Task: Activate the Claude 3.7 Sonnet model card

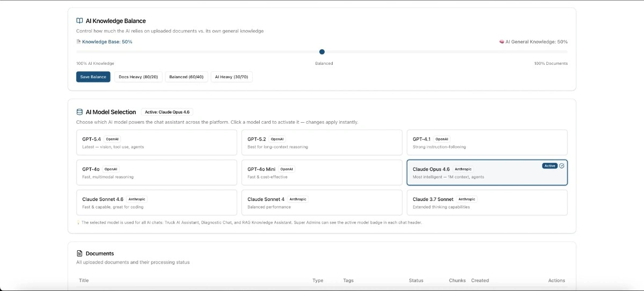Action: click(487, 203)
